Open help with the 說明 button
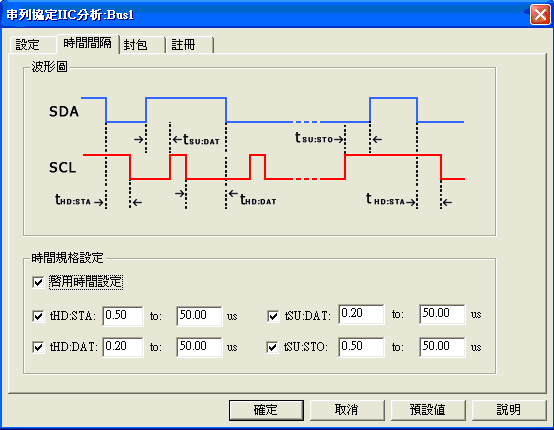This screenshot has height=430, width=554. coord(509,410)
